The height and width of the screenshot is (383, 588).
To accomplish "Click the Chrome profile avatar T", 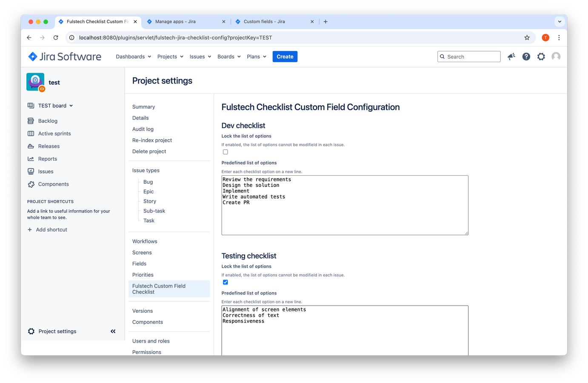I will (545, 37).
